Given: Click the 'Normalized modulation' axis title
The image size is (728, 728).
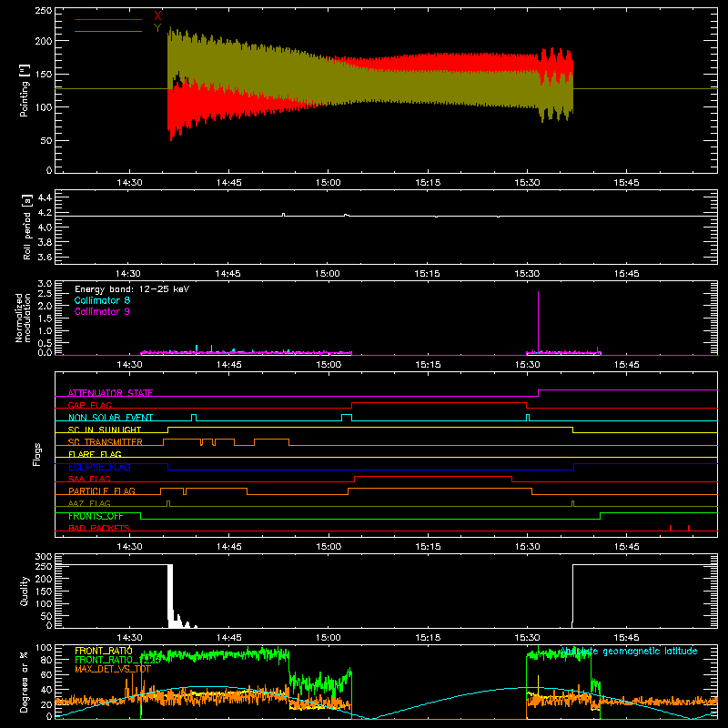Looking at the screenshot, I should (x=23, y=318).
